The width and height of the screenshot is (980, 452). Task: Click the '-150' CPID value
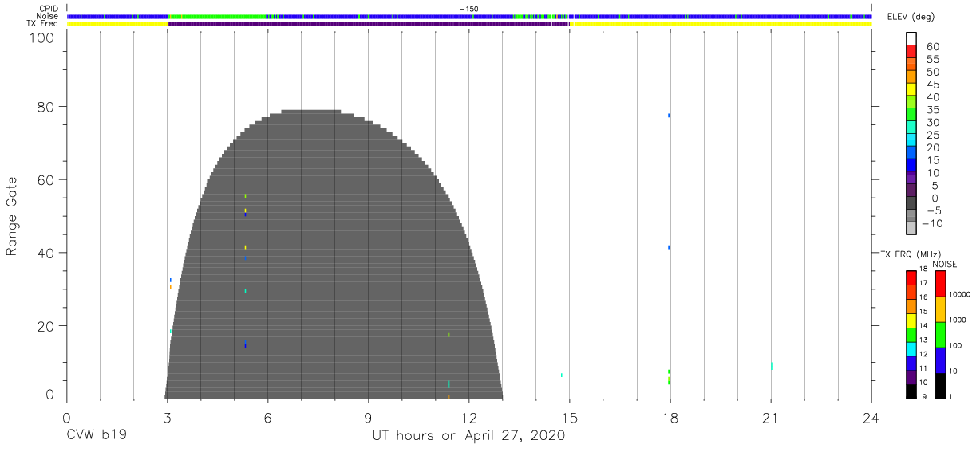[469, 9]
